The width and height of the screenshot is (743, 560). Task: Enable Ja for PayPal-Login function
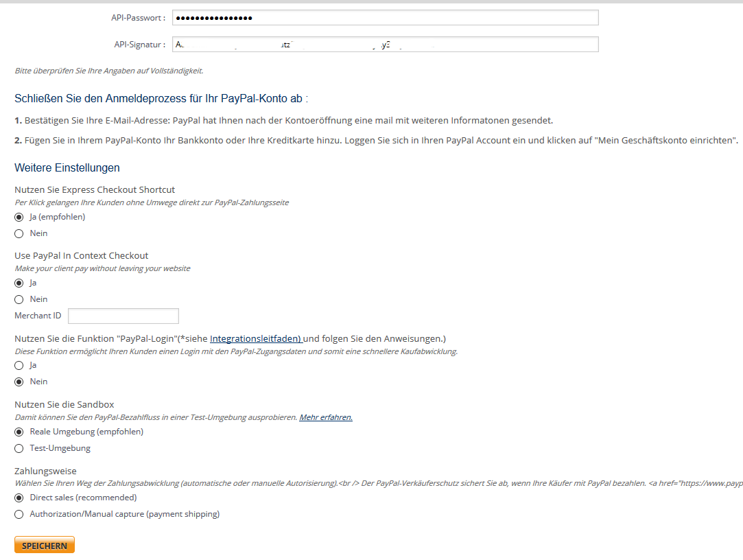19,365
